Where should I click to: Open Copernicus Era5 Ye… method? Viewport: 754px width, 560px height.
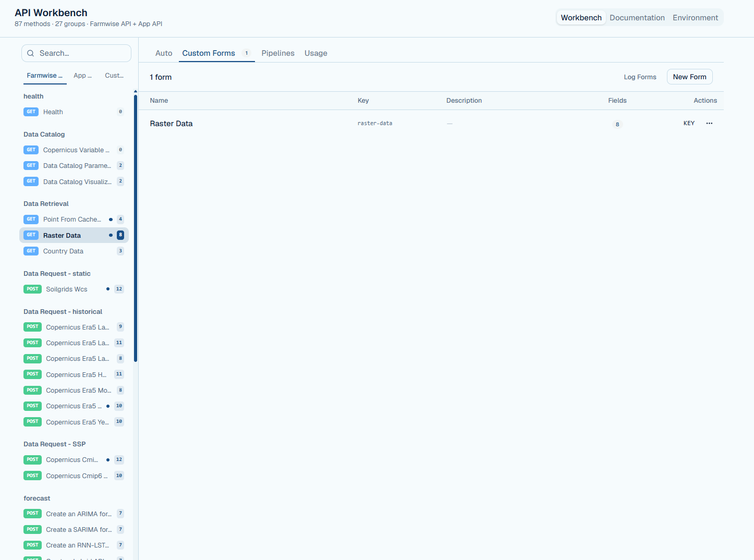(74, 422)
